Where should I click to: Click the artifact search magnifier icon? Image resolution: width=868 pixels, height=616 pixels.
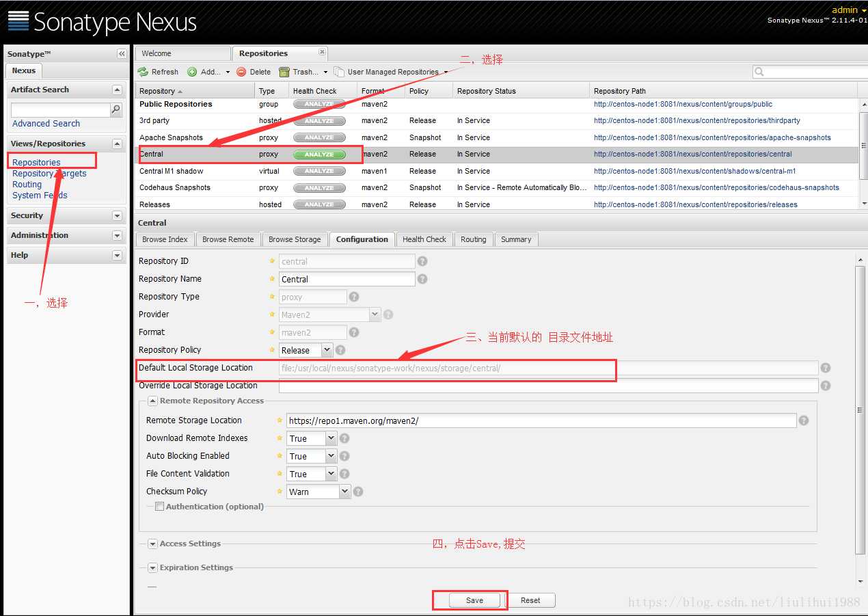pos(116,109)
